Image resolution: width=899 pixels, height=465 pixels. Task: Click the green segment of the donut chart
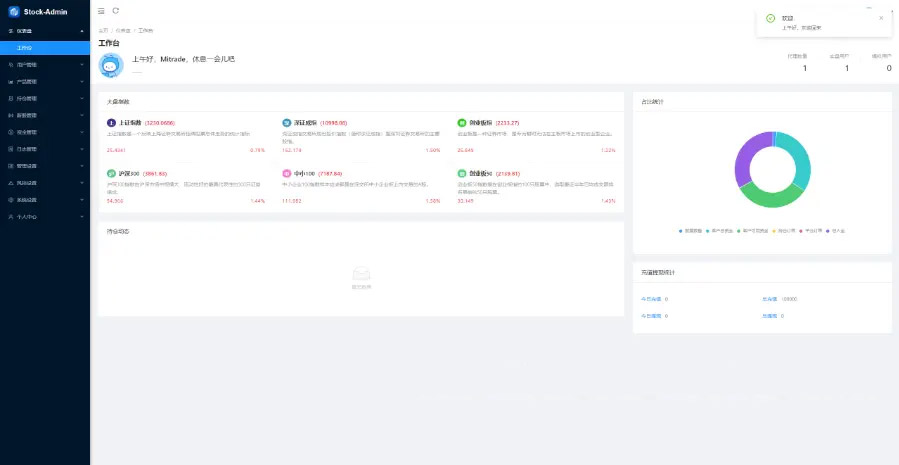point(771,198)
